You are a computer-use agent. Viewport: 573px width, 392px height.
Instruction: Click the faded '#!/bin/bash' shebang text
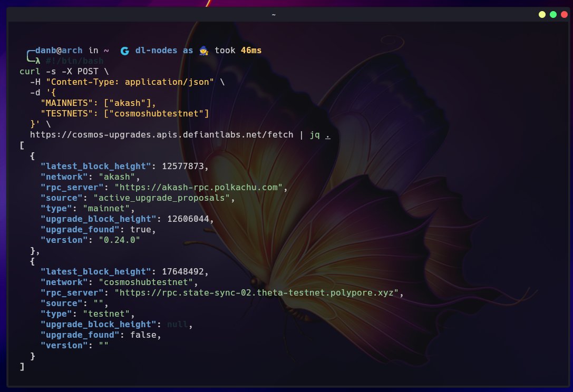[x=74, y=61]
